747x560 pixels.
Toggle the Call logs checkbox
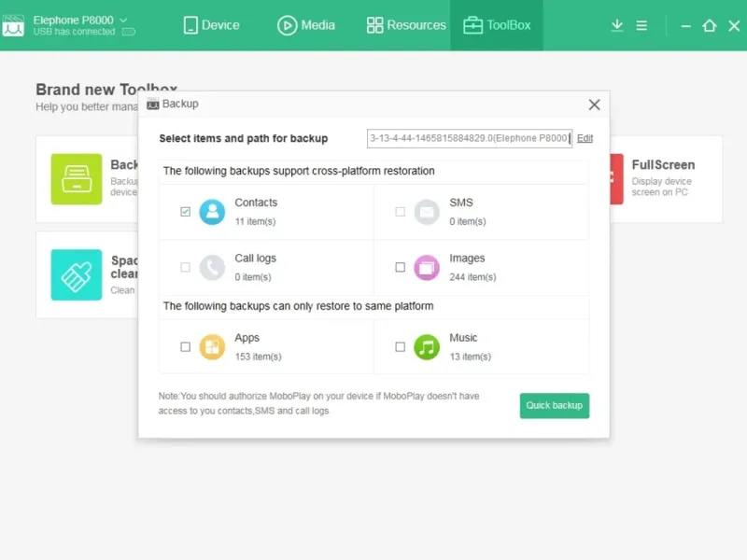click(x=185, y=267)
